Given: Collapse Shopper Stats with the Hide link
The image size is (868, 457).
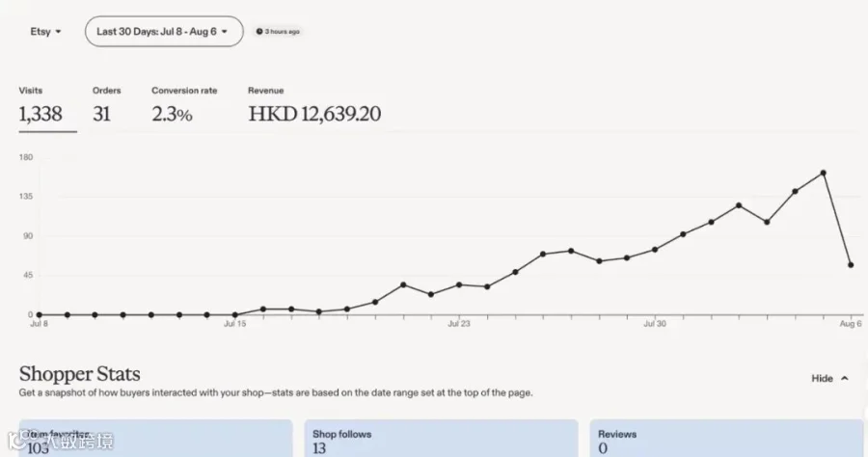Looking at the screenshot, I should 829,379.
